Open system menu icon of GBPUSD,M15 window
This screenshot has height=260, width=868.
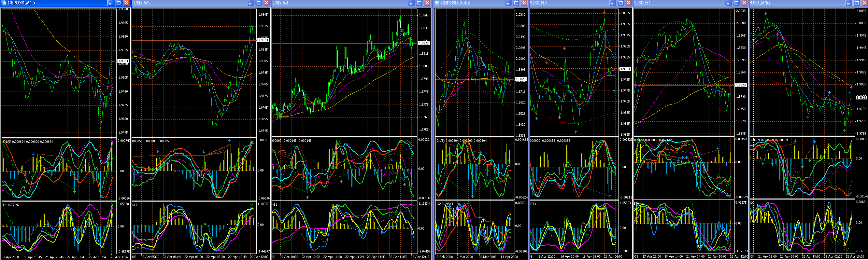click(4, 3)
